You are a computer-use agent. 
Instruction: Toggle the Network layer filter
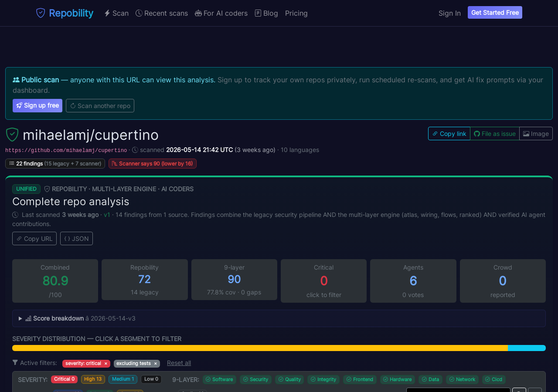[462, 379]
